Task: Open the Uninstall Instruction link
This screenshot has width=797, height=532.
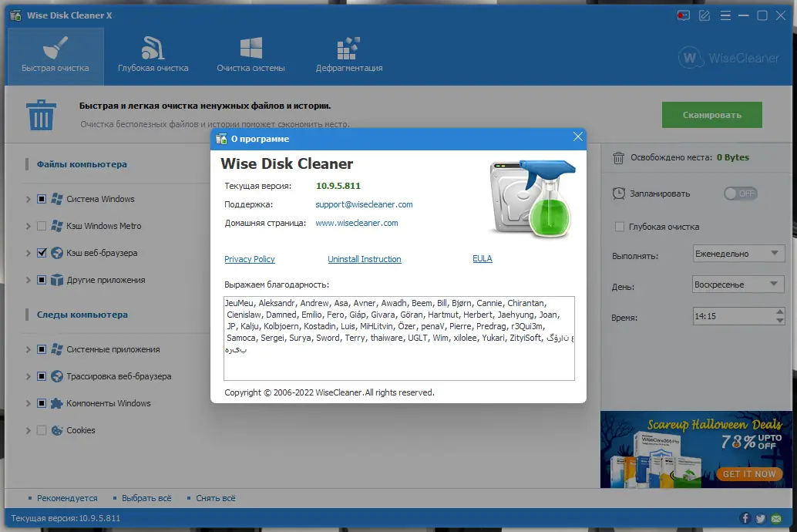Action: (x=365, y=259)
